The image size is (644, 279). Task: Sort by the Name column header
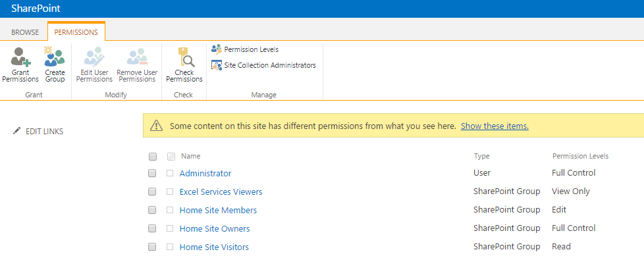[190, 157]
